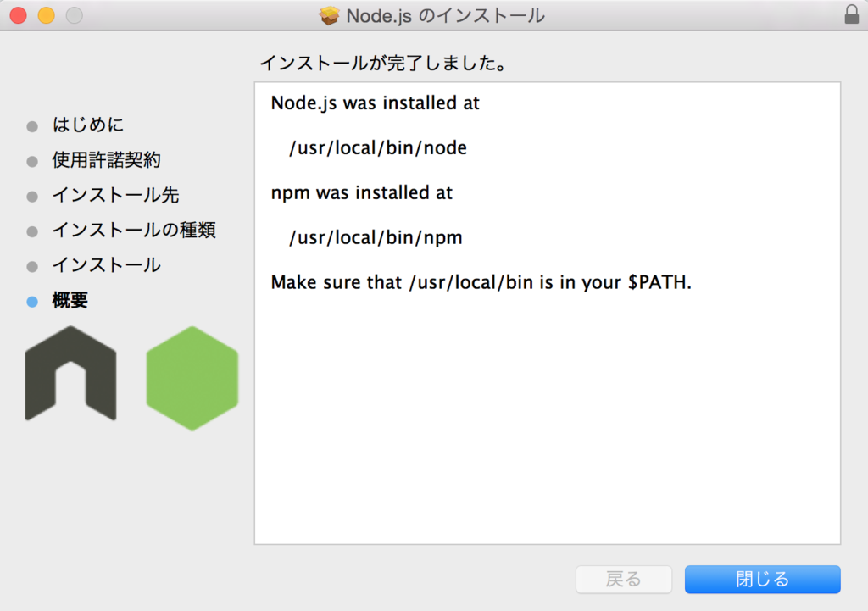The image size is (868, 611).
Task: Click the dark Node.js 'n' logo
Action: (x=71, y=374)
